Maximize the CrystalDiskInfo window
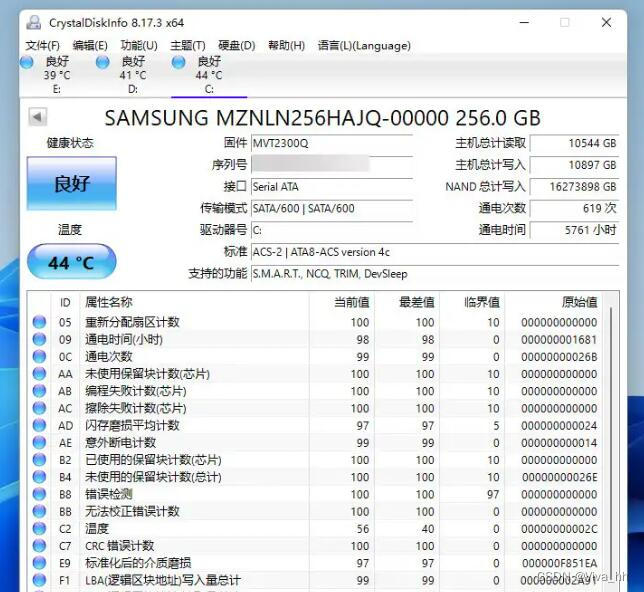Screen dimensions: 644x592 click(x=565, y=22)
